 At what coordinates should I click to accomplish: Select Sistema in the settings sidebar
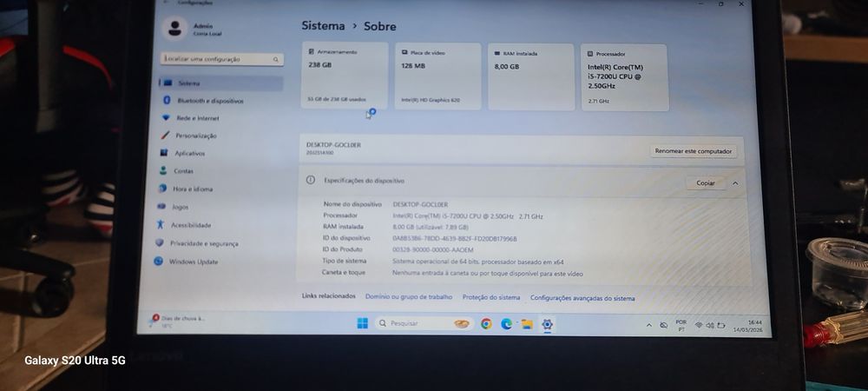[220, 83]
